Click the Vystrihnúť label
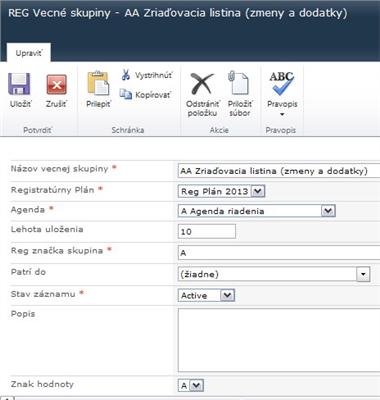Viewport: 380px width, 400px height. tap(154, 75)
